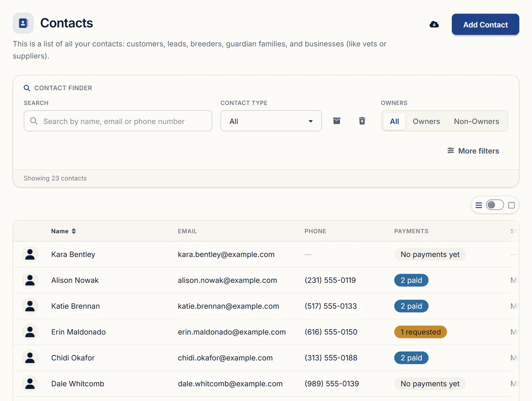Click alison.nowak@example.com email
This screenshot has height=401, width=532.
(x=227, y=280)
